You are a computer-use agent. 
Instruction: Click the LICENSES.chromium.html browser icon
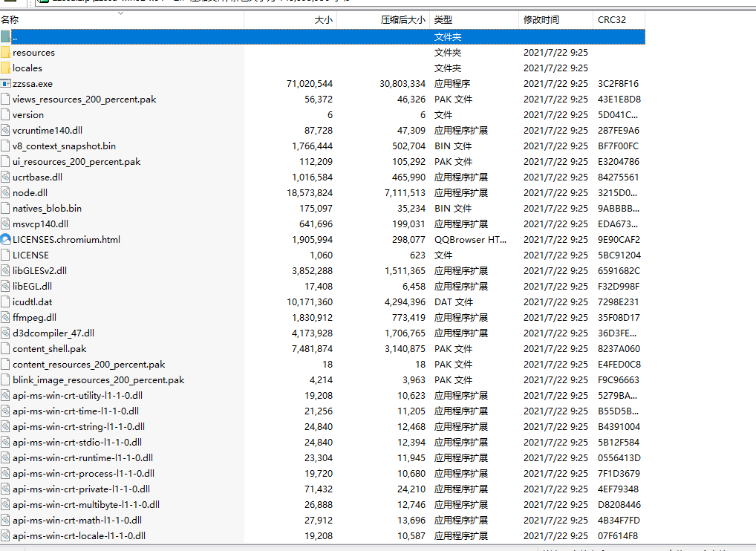pyautogui.click(x=6, y=240)
